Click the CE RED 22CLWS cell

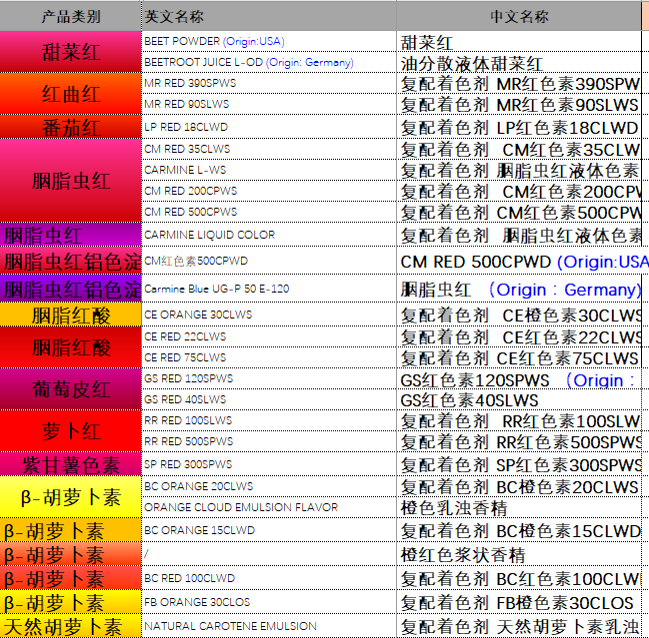(x=269, y=337)
